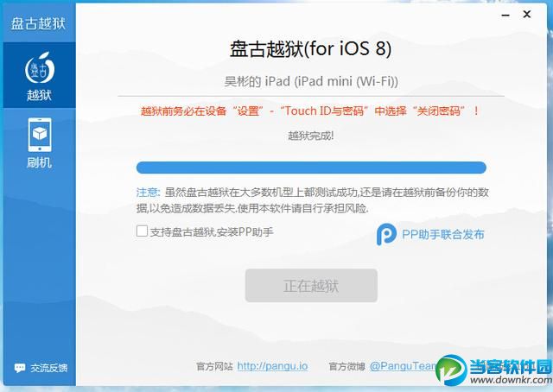Open the @PanguTeam official Weibo link

[x=404, y=366]
